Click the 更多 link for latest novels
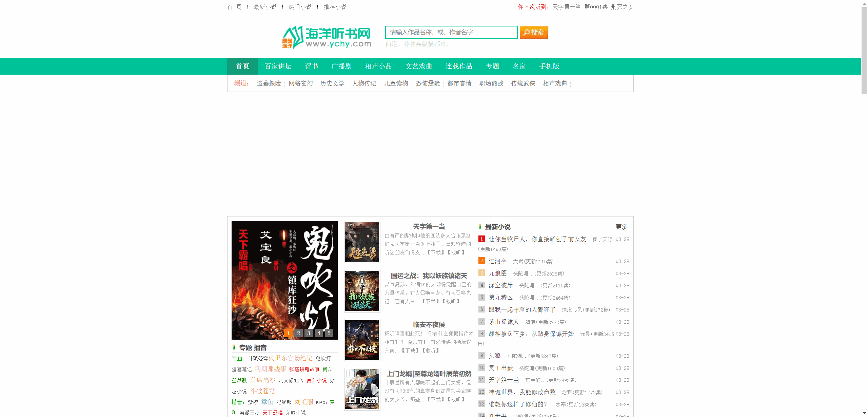 click(622, 227)
